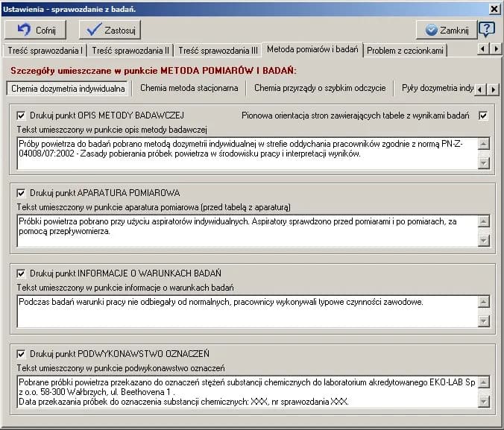Click the Zamknij close button

(x=446, y=31)
